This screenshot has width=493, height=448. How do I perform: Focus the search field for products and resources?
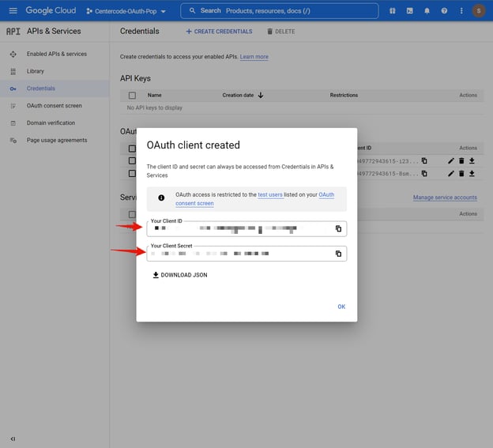pyautogui.click(x=284, y=11)
